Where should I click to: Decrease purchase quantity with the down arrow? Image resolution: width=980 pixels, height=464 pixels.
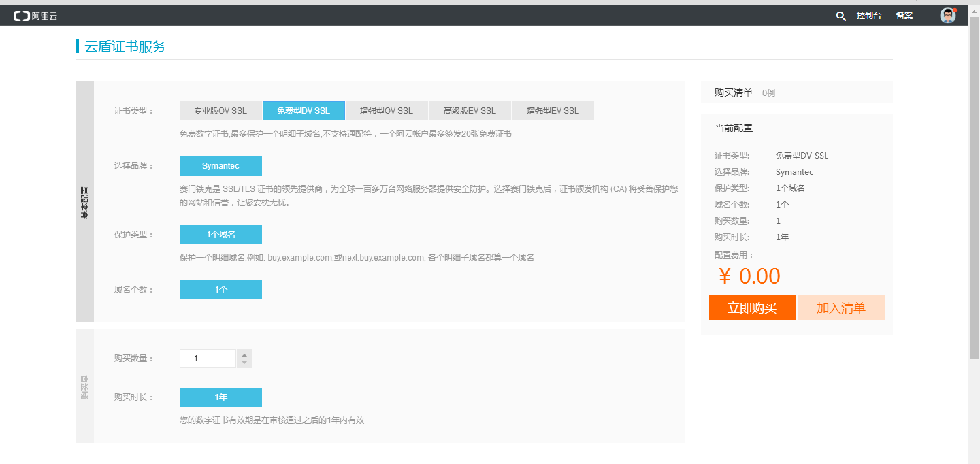(244, 363)
